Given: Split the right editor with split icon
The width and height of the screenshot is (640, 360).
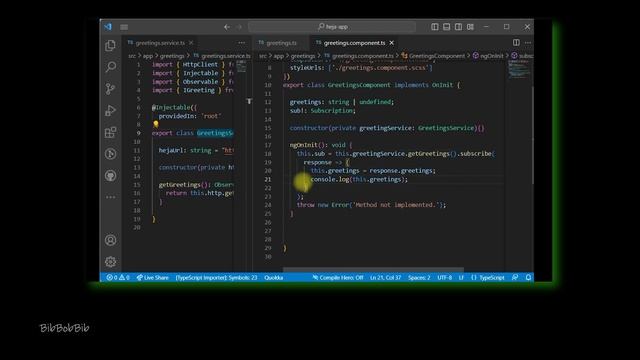Looking at the screenshot, I should tap(516, 43).
